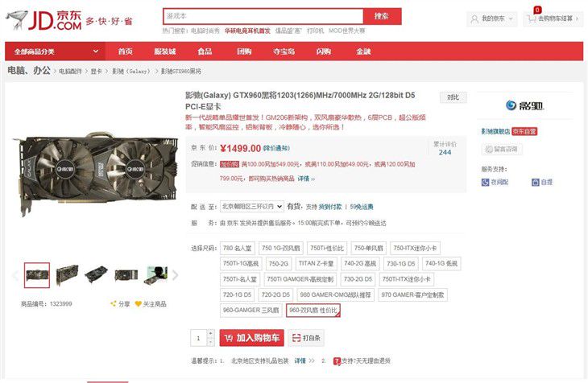Click 留言咨询 button

[502, 149]
